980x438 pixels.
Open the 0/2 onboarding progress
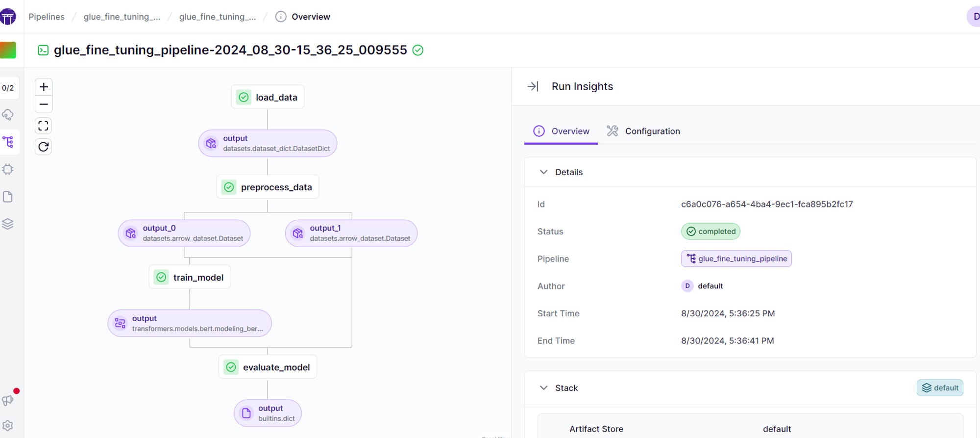[8, 88]
